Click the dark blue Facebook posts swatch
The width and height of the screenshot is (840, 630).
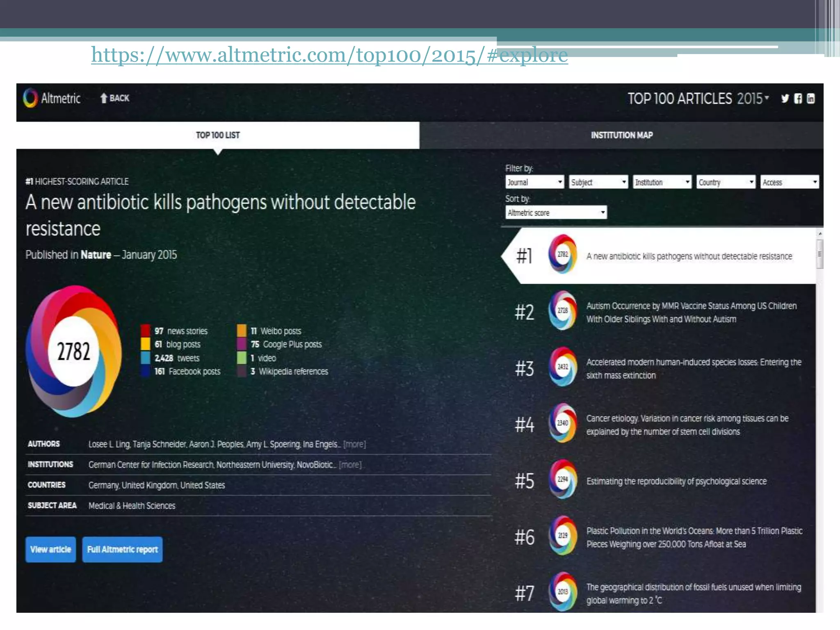[x=145, y=371]
